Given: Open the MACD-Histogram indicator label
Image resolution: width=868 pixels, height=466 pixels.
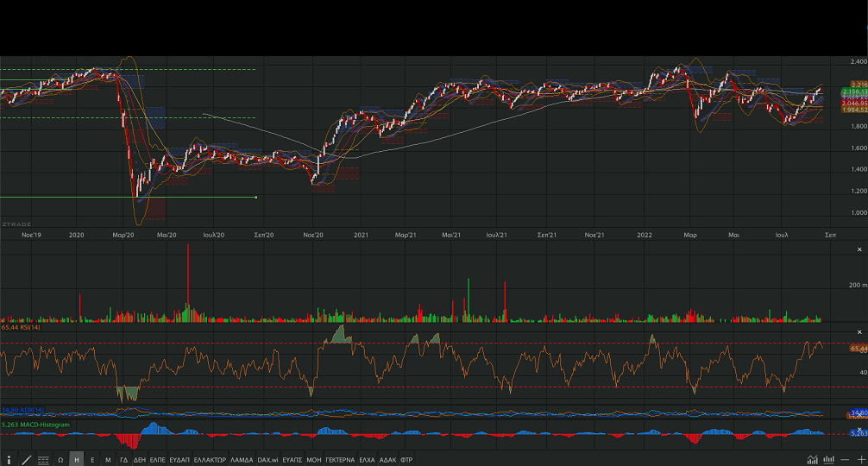Looking at the screenshot, I should point(40,425).
